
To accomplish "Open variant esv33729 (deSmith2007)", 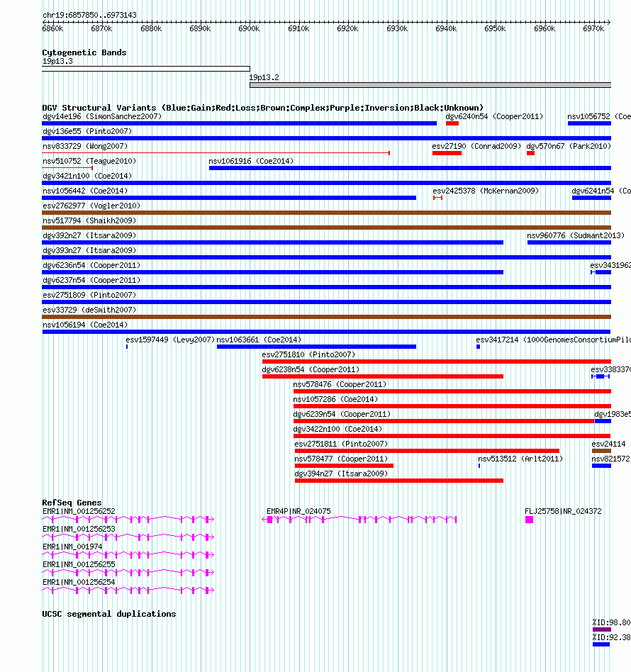I will pyautogui.click(x=89, y=310).
